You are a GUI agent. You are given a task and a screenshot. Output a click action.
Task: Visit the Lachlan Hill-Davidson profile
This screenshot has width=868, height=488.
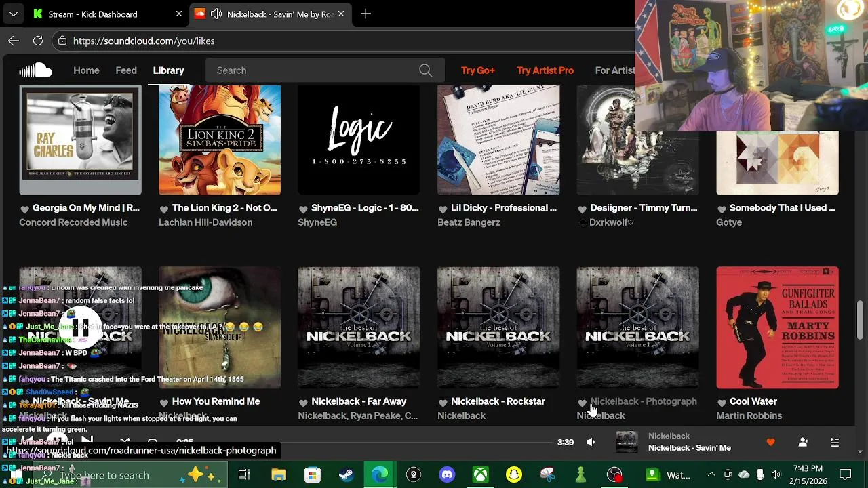pos(205,222)
